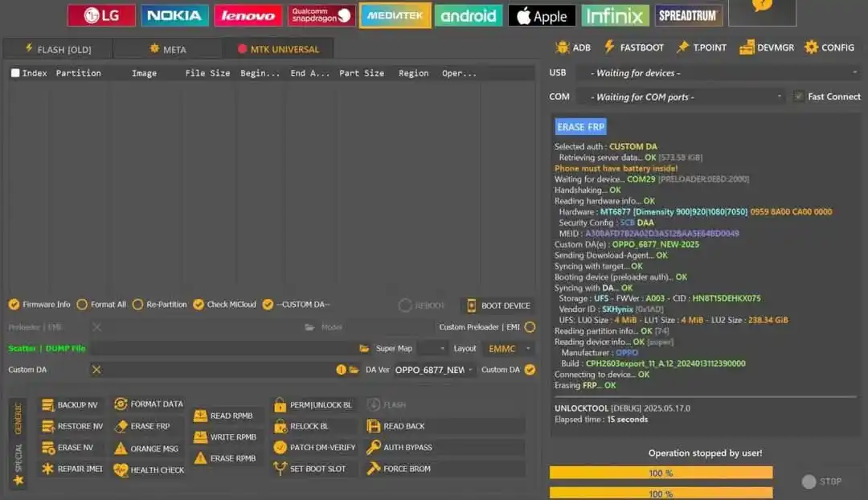Open the ADB tool

click(x=573, y=47)
